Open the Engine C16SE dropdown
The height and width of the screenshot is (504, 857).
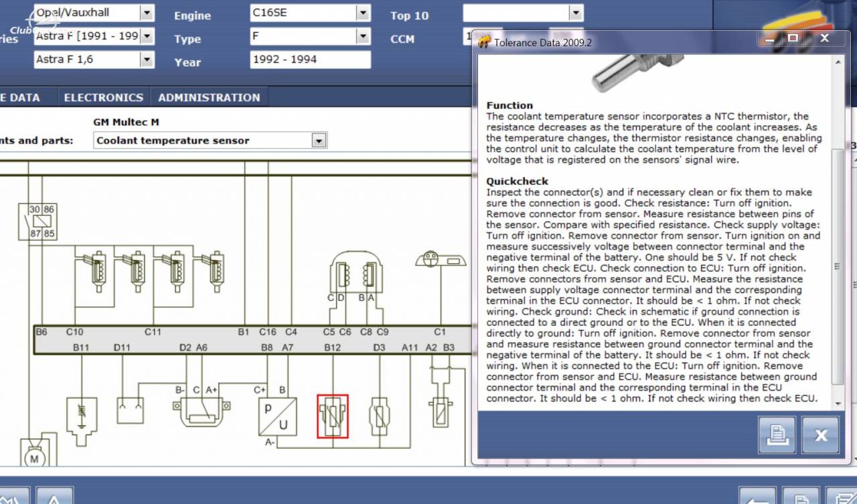point(363,13)
